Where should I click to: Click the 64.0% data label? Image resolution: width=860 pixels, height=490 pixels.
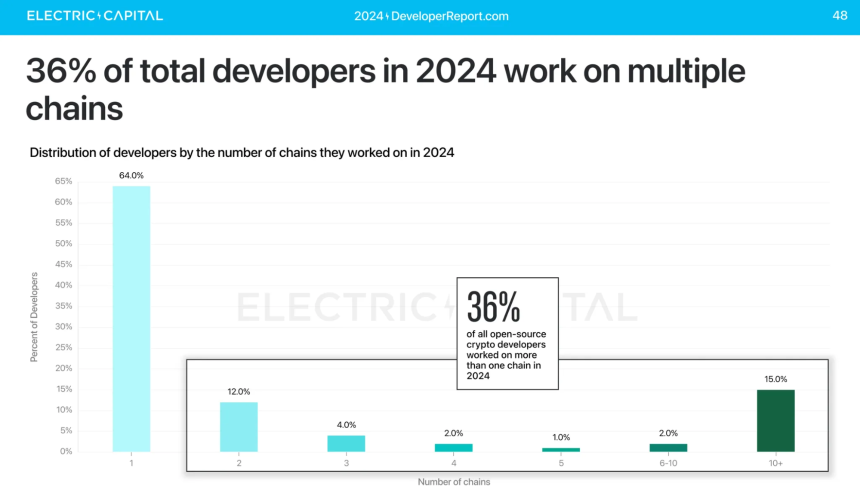[x=132, y=176]
